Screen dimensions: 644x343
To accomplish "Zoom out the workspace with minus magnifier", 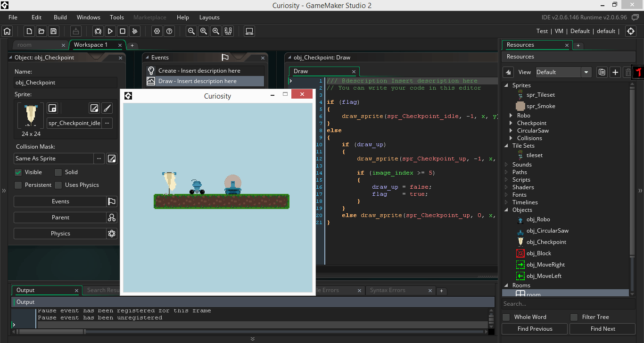I will 191,31.
